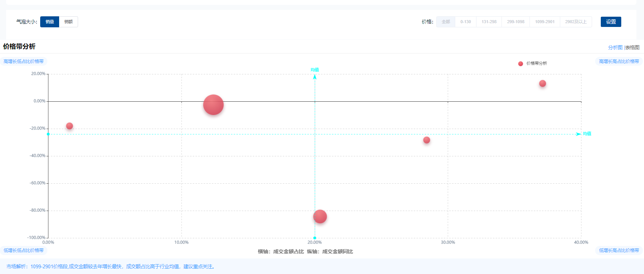The width and height of the screenshot is (644, 274).
Task: Click the axis description 横轴：成交金额占比
Action: 281,252
